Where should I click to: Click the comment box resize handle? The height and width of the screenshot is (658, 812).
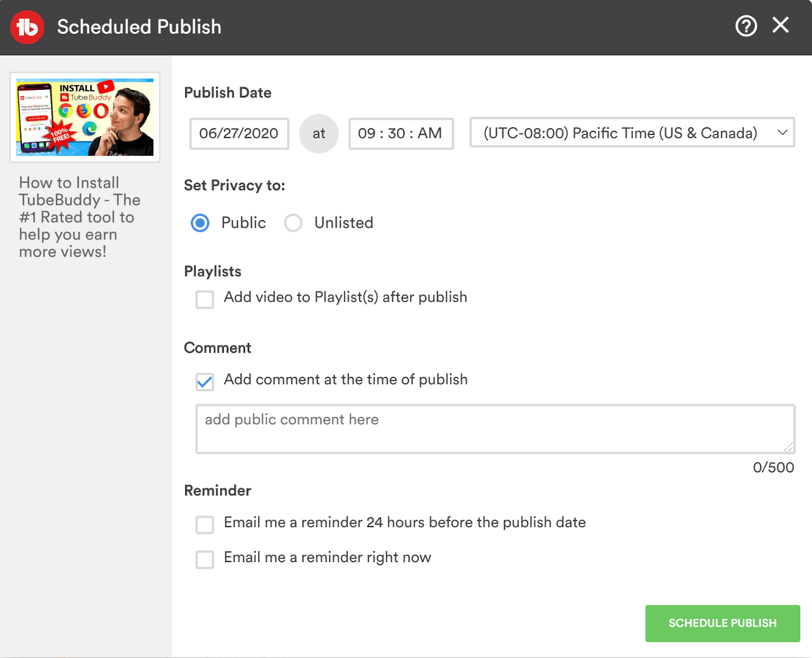coord(788,447)
